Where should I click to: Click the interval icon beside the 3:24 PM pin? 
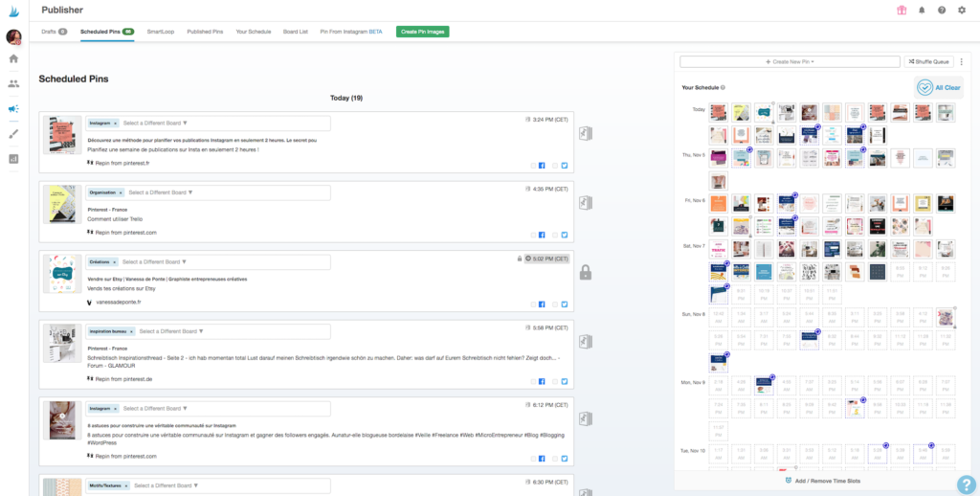click(x=585, y=133)
